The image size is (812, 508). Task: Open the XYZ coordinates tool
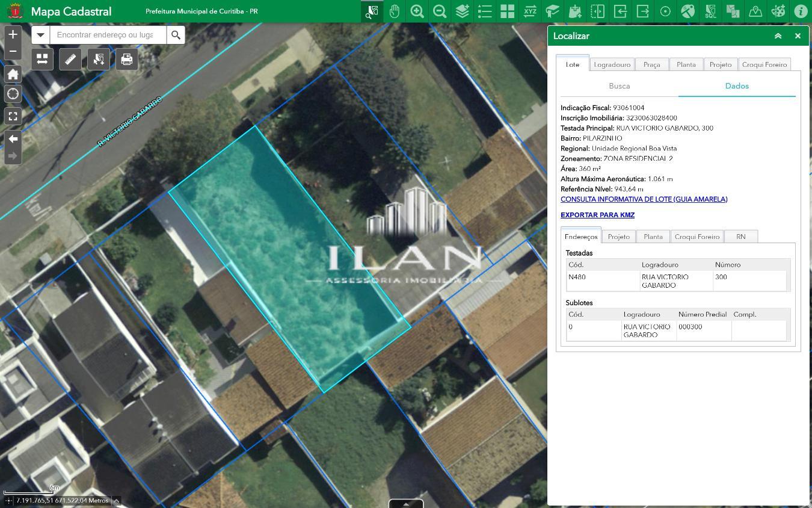(x=530, y=11)
